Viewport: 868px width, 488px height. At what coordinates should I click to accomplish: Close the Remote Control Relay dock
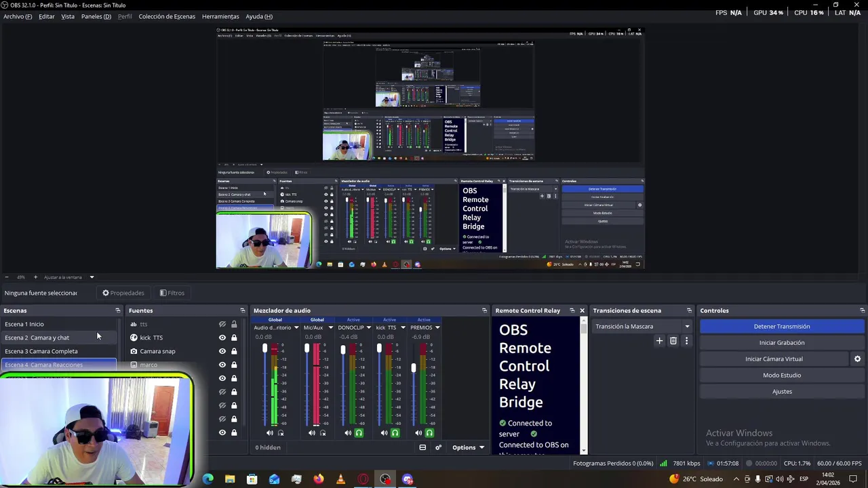click(x=582, y=310)
